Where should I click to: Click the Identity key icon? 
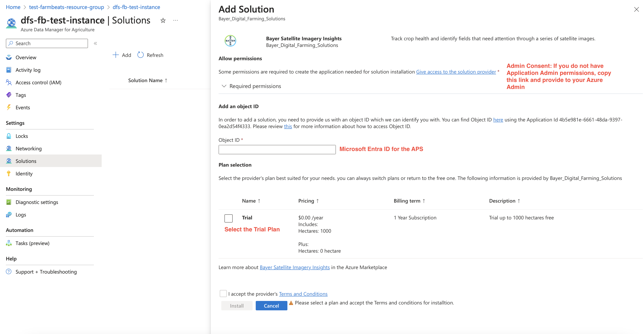(x=9, y=173)
